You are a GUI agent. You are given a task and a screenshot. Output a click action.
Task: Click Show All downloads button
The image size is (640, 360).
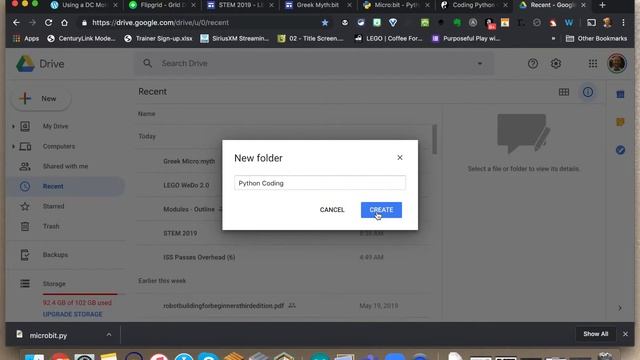click(595, 334)
